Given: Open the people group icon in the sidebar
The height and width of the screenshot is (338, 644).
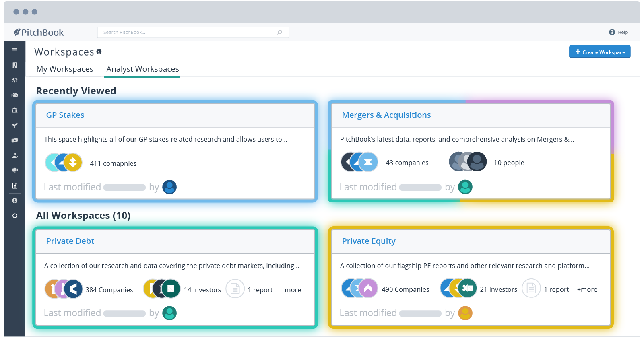Looking at the screenshot, I should (x=15, y=170).
